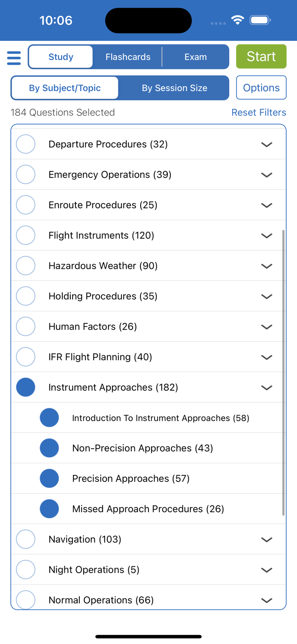Select the Study tab

[x=61, y=56]
